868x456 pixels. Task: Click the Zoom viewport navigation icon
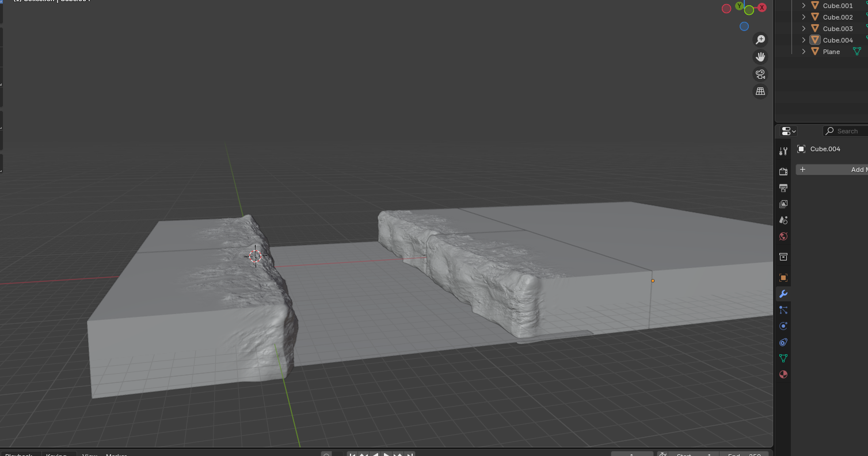[760, 40]
